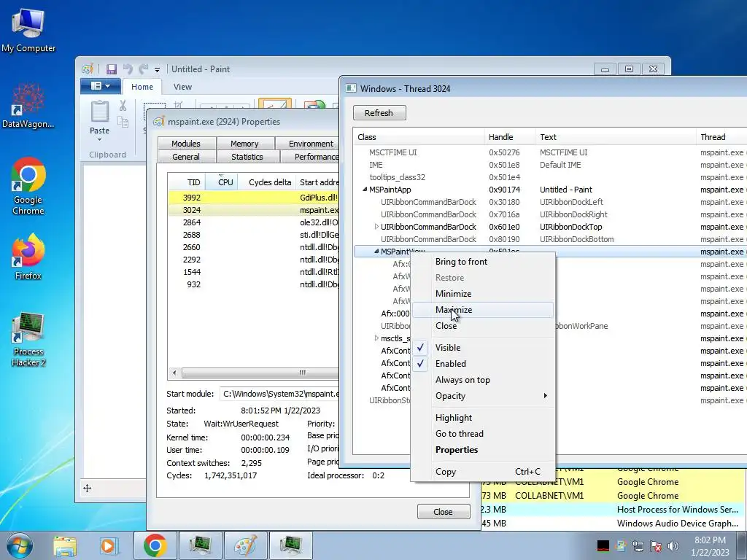Select thread row 932 in the thread list
The image size is (747, 560).
click(x=253, y=284)
